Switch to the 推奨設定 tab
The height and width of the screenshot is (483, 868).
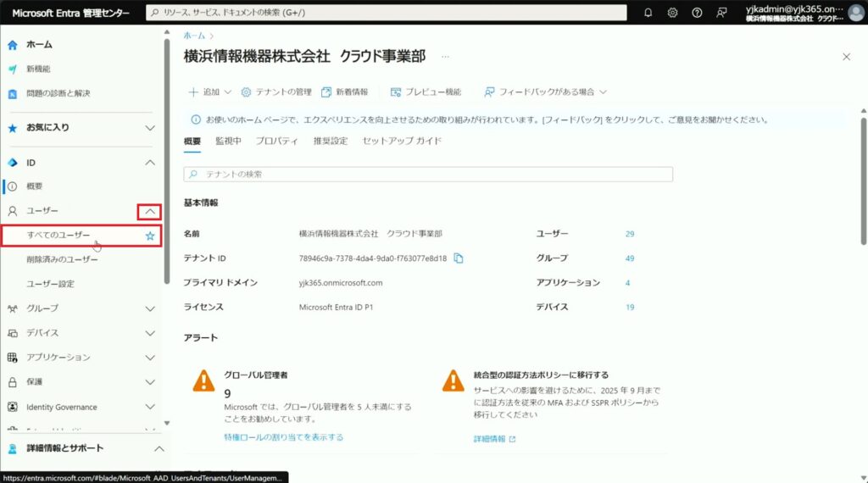(331, 141)
